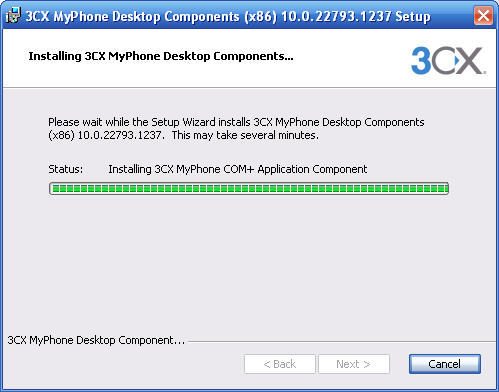The image size is (499, 392).
Task: Click the installer icon in title bar
Action: (13, 15)
